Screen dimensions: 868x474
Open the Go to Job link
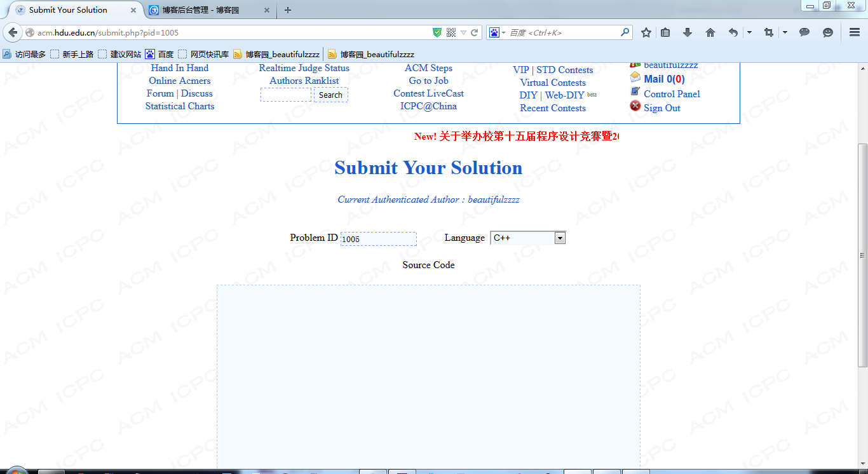pyautogui.click(x=429, y=81)
